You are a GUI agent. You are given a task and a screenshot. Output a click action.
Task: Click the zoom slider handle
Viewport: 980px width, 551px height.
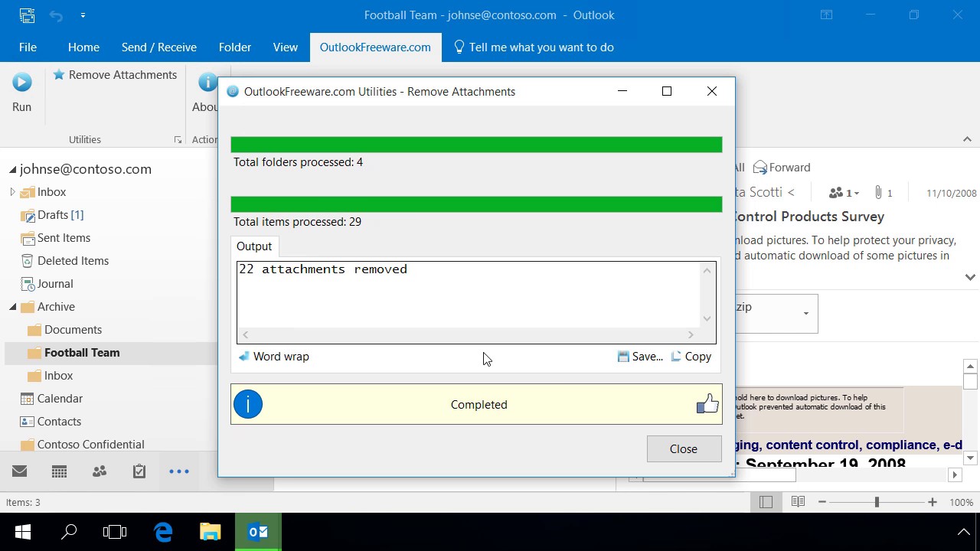click(x=877, y=502)
